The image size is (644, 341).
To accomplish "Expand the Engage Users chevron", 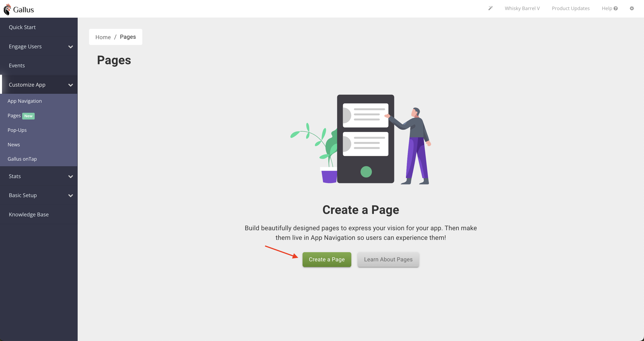I will (71, 47).
